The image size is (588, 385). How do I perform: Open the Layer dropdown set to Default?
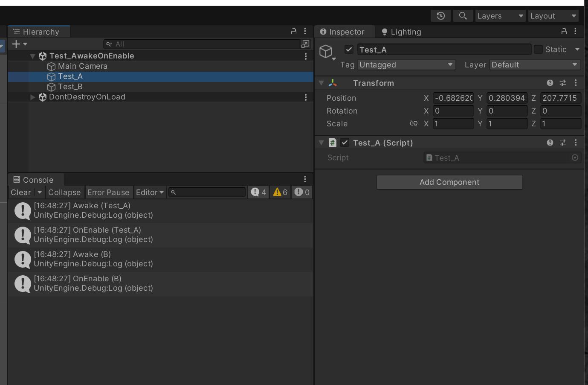point(535,65)
